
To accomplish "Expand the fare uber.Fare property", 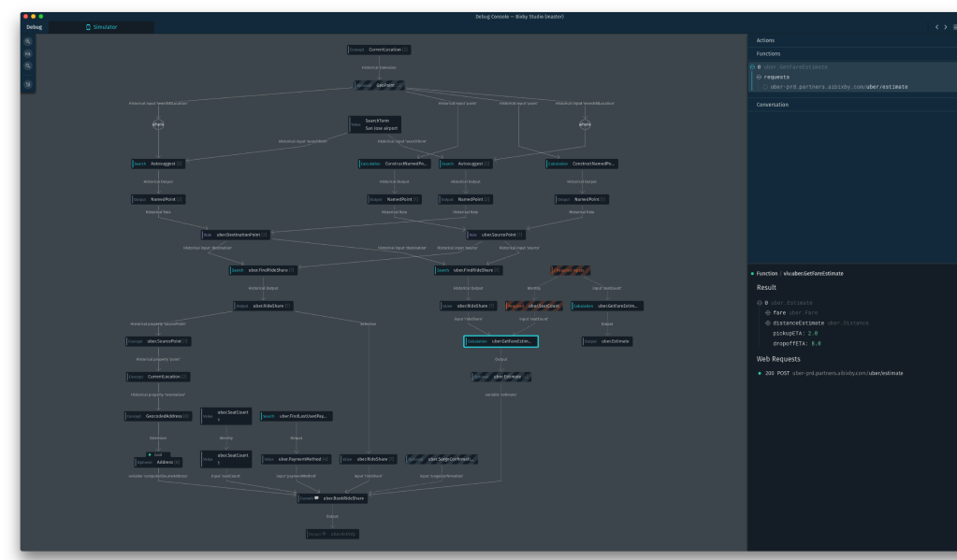I will (x=768, y=313).
